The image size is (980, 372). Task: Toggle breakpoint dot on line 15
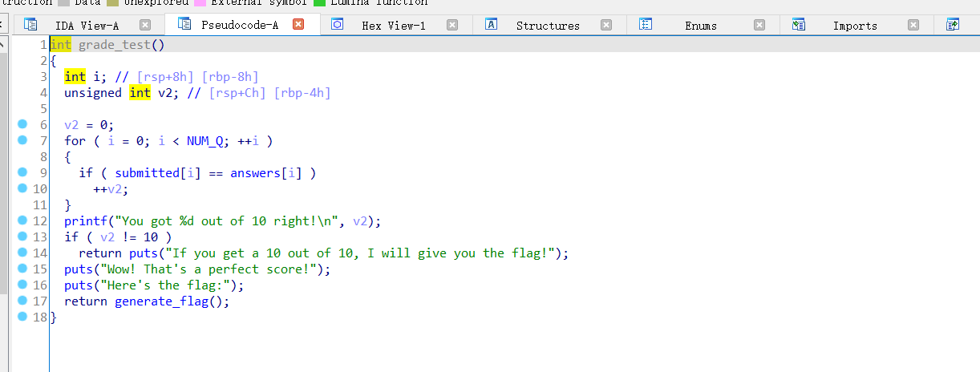click(x=22, y=269)
